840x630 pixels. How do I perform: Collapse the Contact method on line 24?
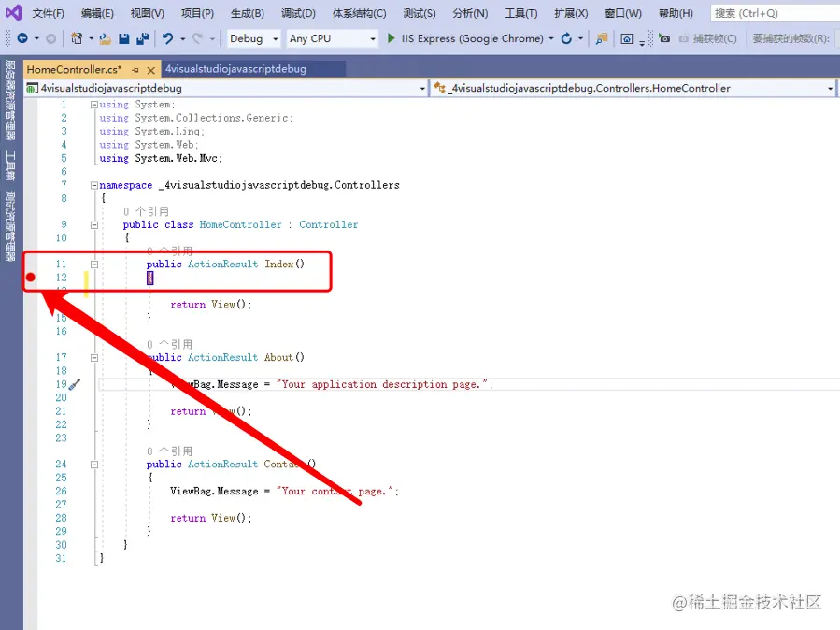point(94,465)
